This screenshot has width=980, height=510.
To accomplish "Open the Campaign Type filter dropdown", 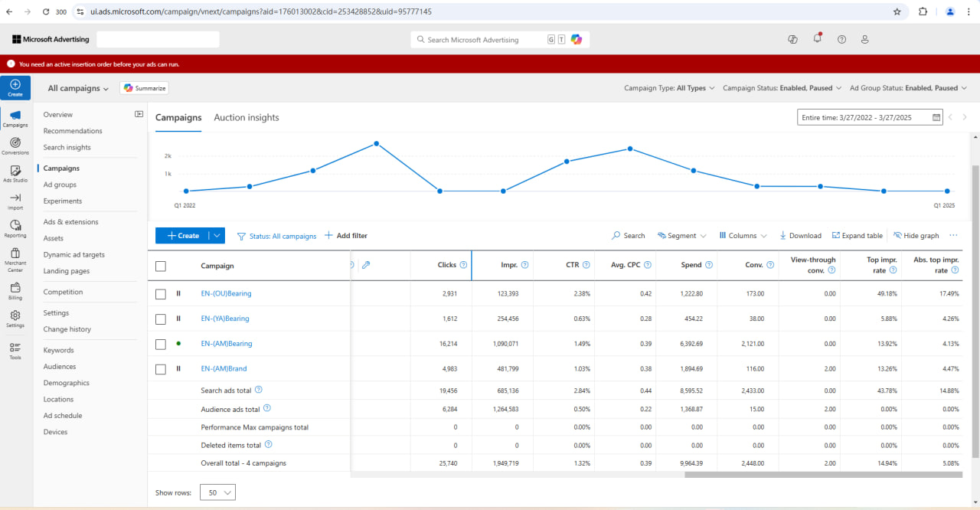I will tap(669, 88).
